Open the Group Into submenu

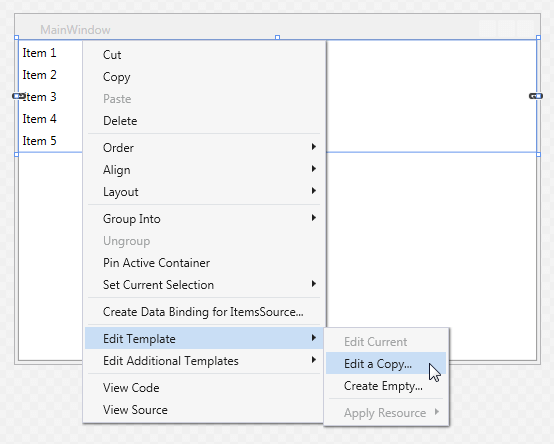[204, 219]
